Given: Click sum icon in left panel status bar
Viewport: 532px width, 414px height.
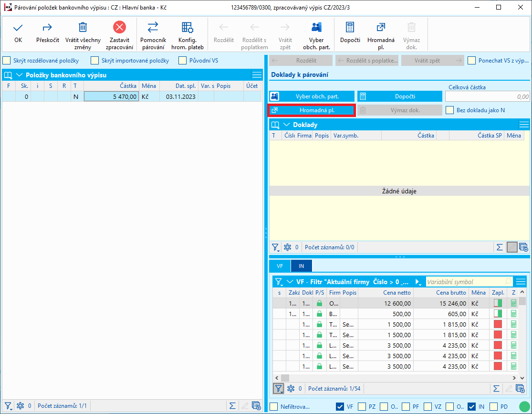Looking at the screenshot, I should [232, 405].
